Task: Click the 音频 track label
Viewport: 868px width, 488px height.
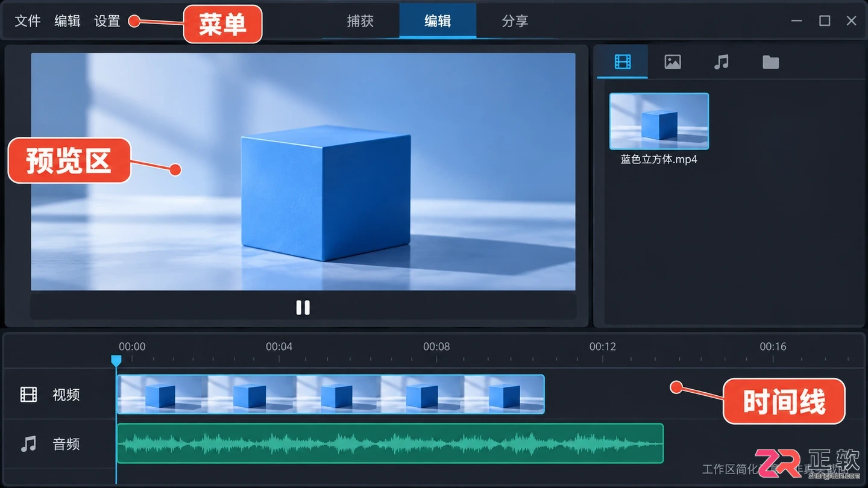Action: click(x=66, y=445)
